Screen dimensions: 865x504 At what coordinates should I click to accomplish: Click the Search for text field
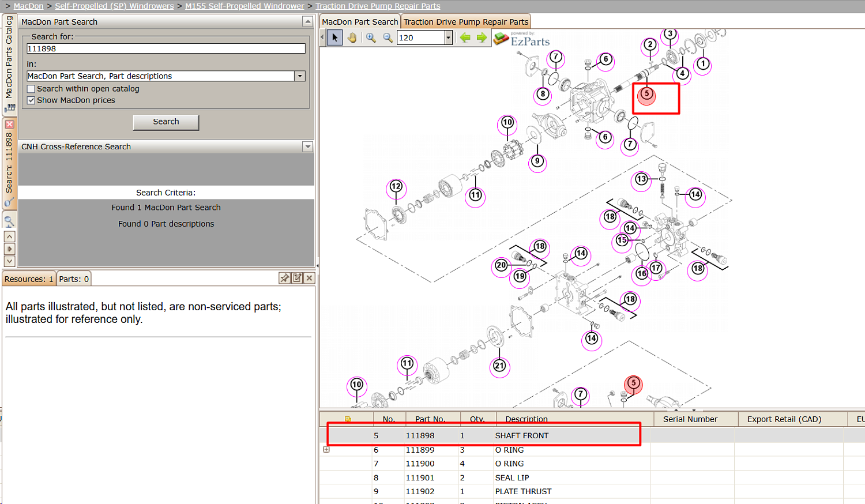(166, 49)
